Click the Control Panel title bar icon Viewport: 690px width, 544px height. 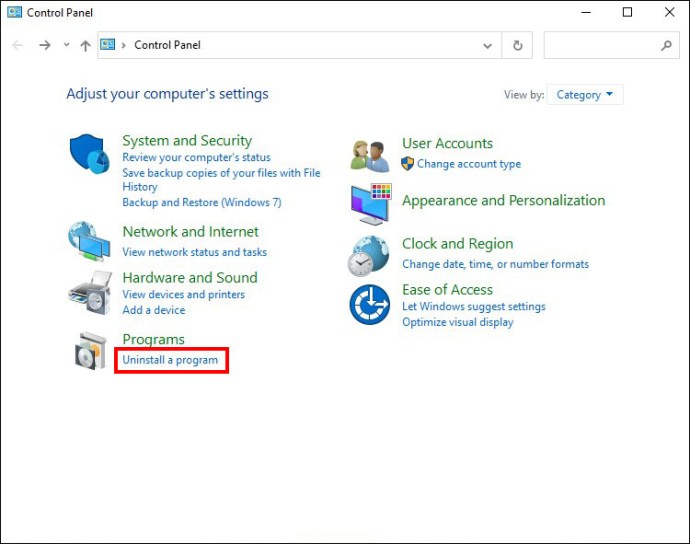click(15, 12)
